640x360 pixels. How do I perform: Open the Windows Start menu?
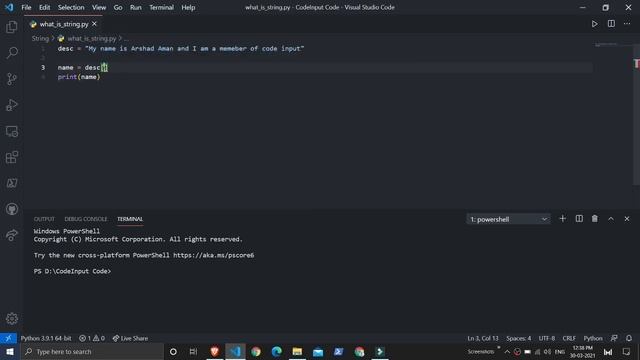10,351
